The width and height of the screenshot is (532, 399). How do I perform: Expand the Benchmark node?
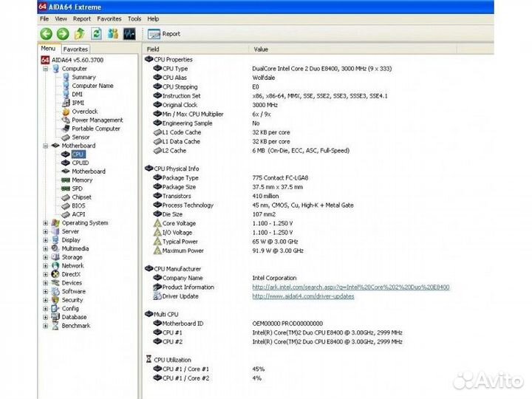(46, 326)
